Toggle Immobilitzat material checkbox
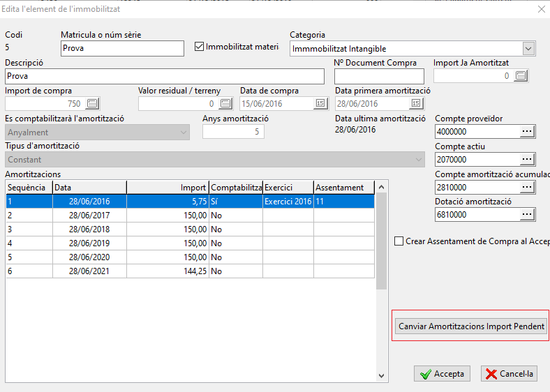 click(199, 47)
